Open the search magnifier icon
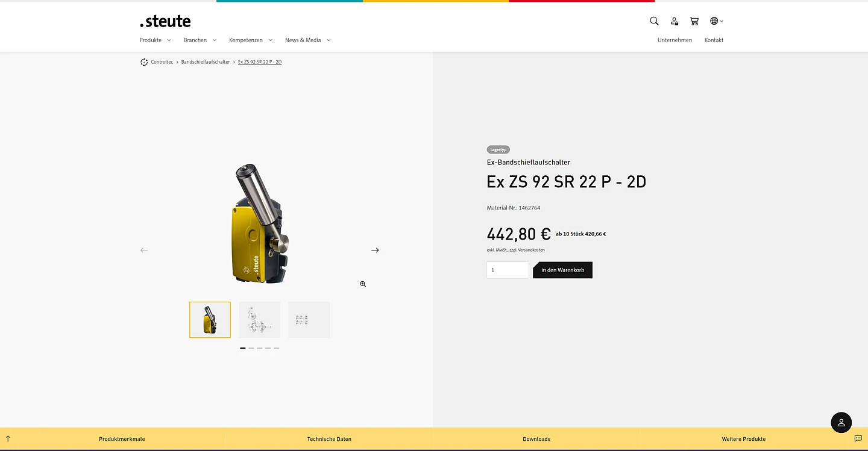The height and width of the screenshot is (451, 868). pyautogui.click(x=654, y=21)
